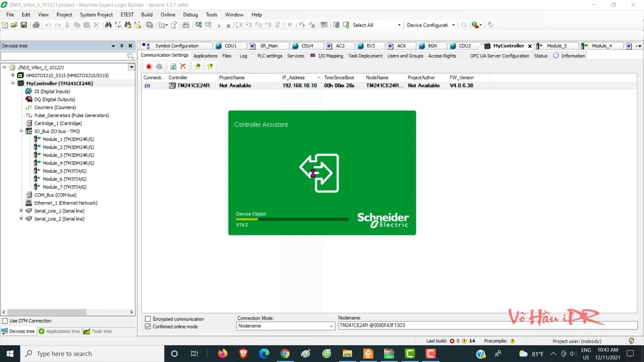Open the Devices tree panel menu arrow
The height and width of the screenshot is (362, 644).
(113, 46)
